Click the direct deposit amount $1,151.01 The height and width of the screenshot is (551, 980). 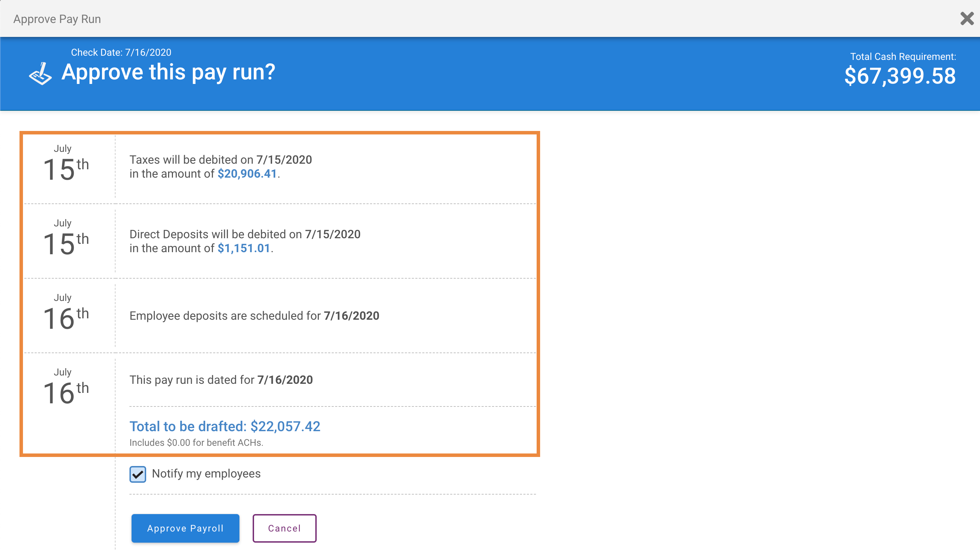[244, 248]
